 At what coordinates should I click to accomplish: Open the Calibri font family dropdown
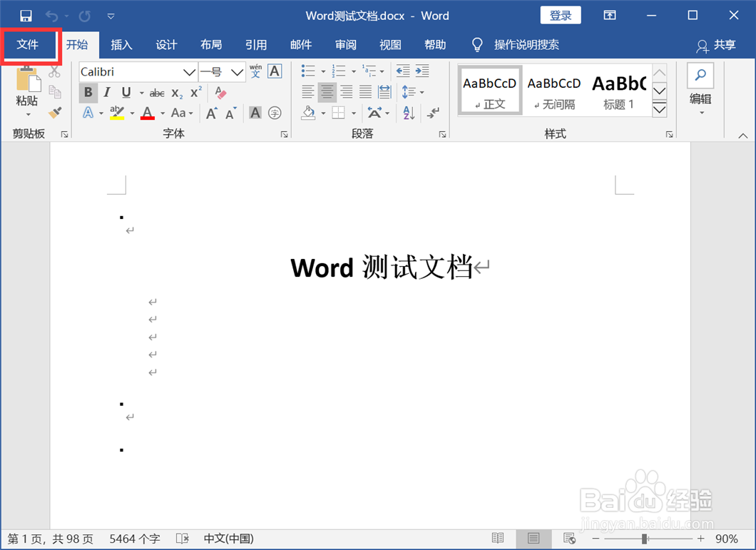coord(188,71)
